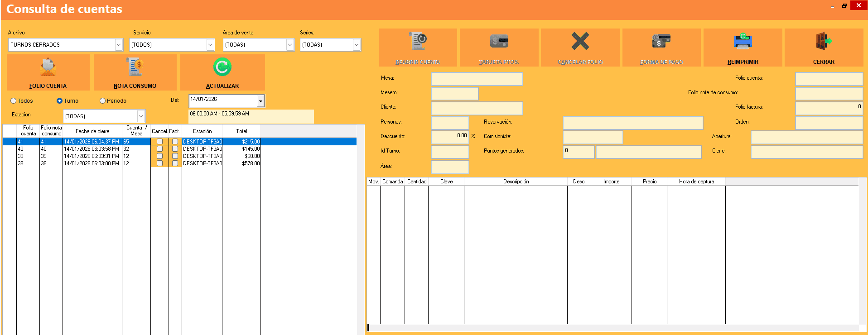Check the Cancel. box for folio 39
The height and width of the screenshot is (335, 868).
coord(159,156)
